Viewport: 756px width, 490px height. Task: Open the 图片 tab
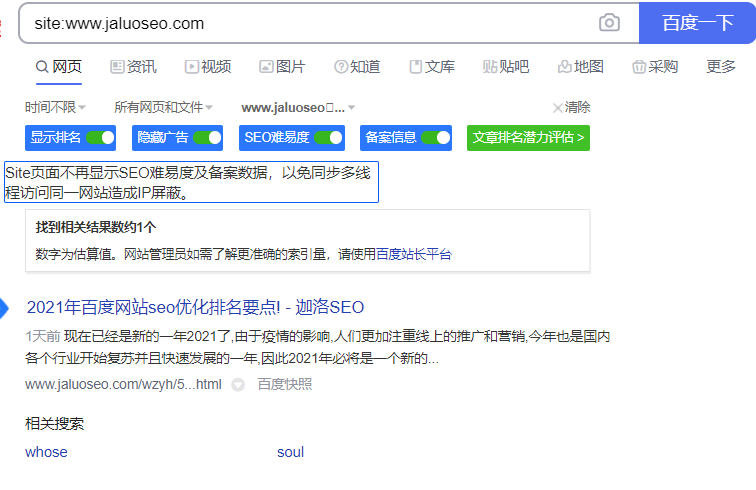coord(282,67)
